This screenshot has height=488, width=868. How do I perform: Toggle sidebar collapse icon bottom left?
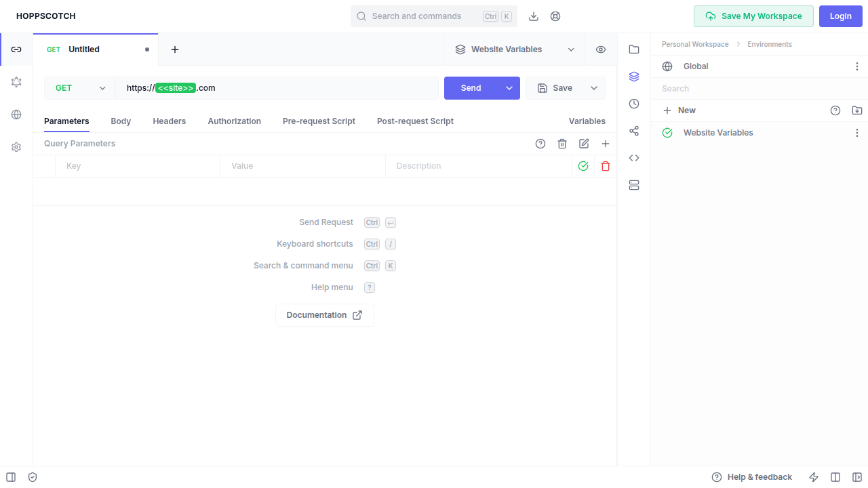click(x=11, y=477)
